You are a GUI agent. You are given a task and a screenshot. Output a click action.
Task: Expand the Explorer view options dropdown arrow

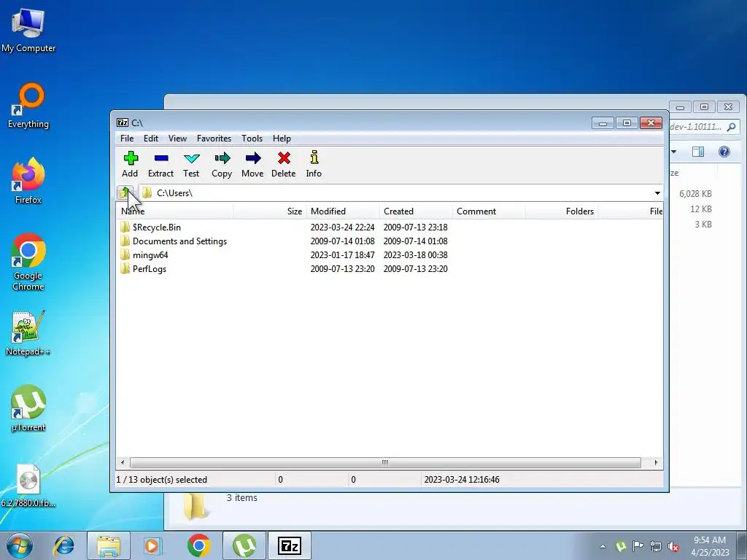(x=674, y=152)
